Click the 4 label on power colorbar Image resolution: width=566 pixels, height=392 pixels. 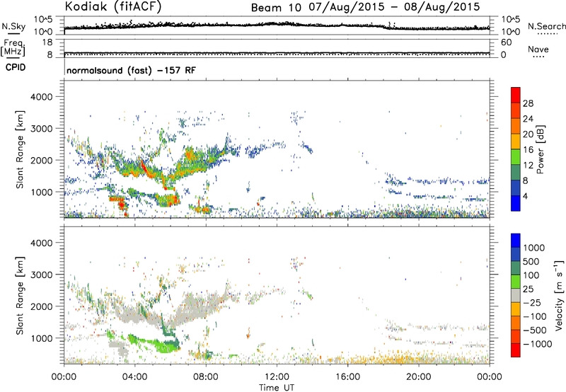(x=525, y=196)
